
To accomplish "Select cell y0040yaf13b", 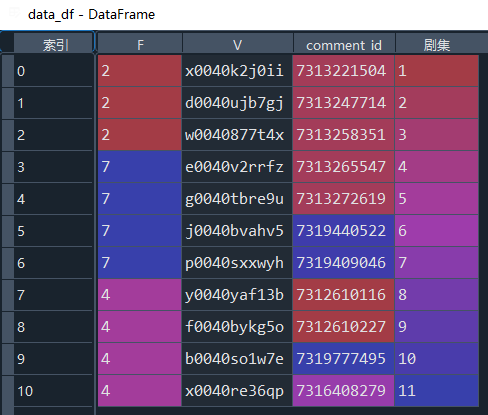I will (237, 295).
